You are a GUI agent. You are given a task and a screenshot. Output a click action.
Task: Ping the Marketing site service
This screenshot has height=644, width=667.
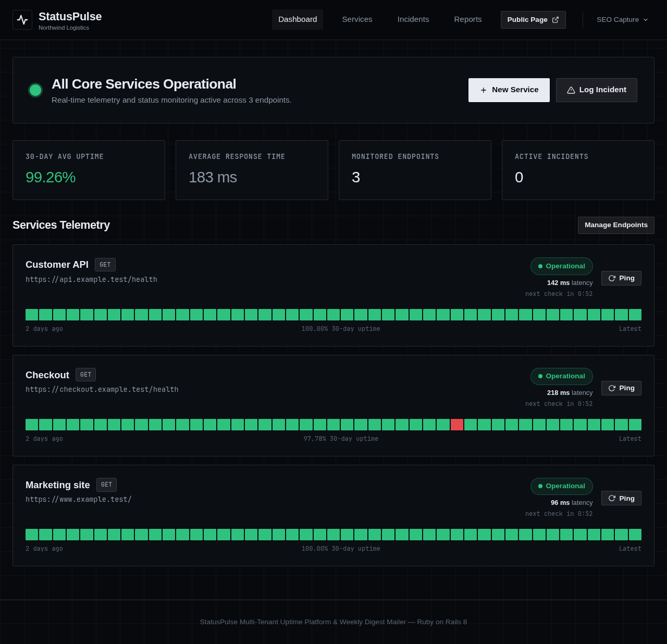pos(621,498)
